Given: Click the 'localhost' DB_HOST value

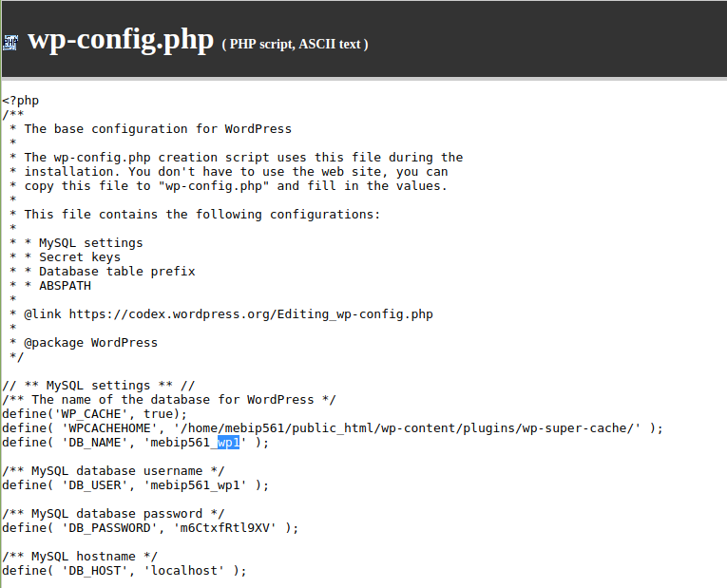Looking at the screenshot, I should coord(184,570).
